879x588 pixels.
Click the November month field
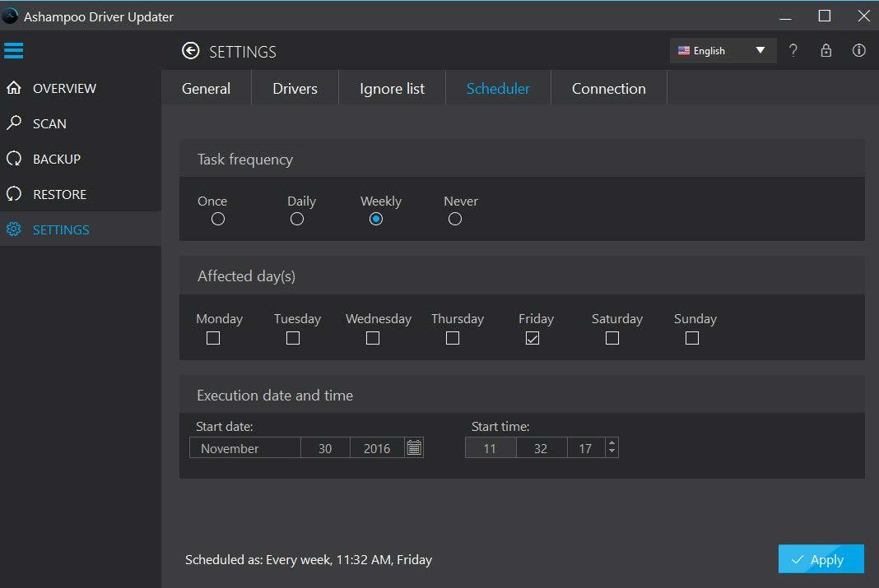[x=245, y=448]
